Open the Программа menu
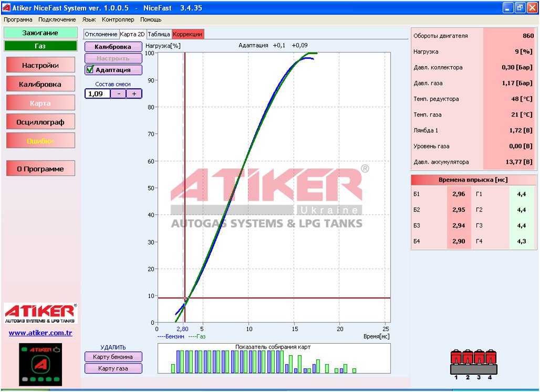 18,19
